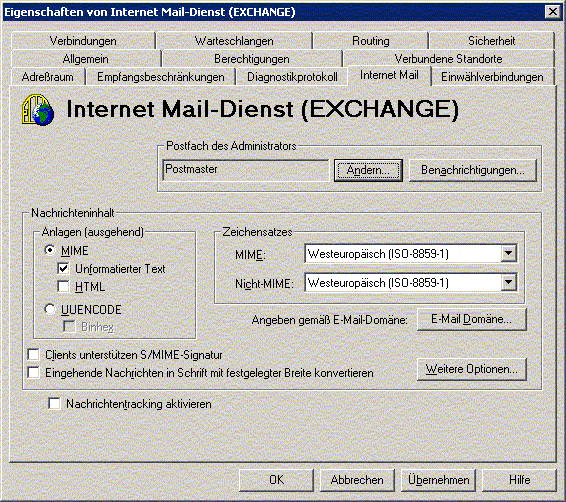Image resolution: width=566 pixels, height=502 pixels.
Task: Enable Clients unterstützen S/MIME-Signatur
Action: click(x=34, y=355)
